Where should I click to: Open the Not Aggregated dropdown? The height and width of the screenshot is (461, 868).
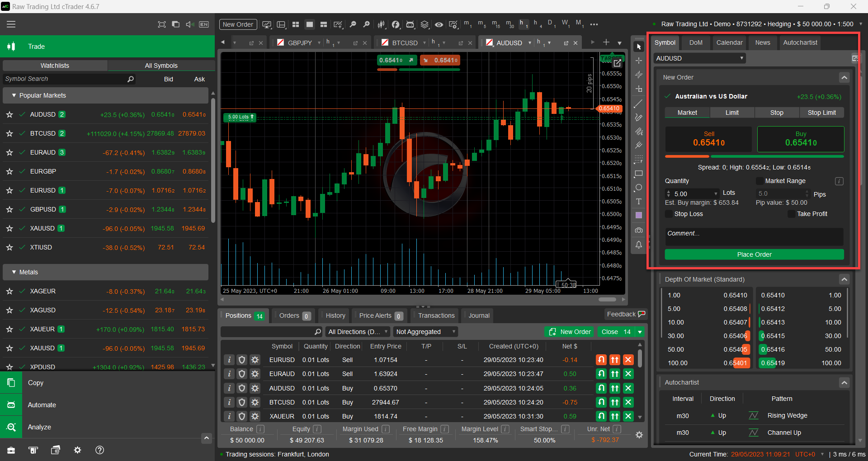coord(425,332)
